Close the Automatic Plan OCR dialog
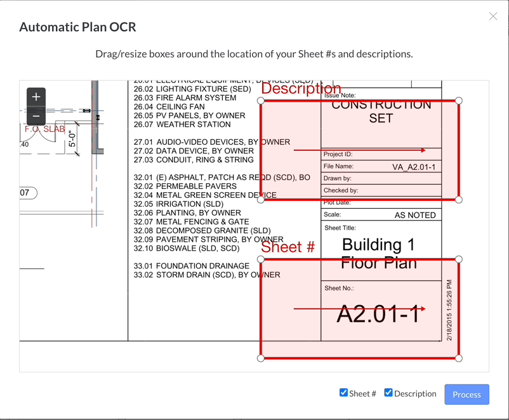This screenshot has height=420, width=509. (x=493, y=16)
